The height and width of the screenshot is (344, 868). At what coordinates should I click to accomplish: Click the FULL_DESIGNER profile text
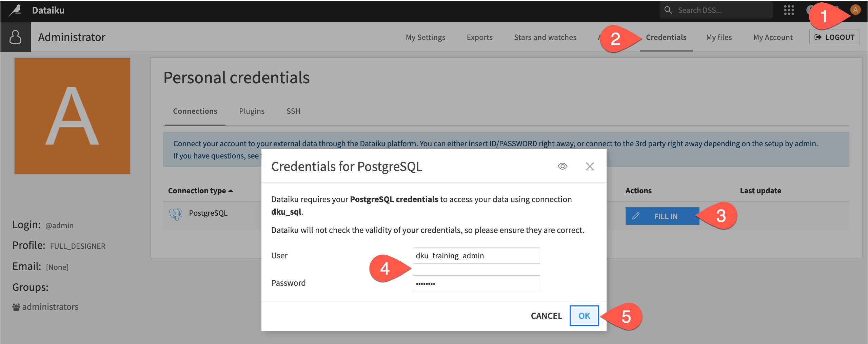(78, 246)
